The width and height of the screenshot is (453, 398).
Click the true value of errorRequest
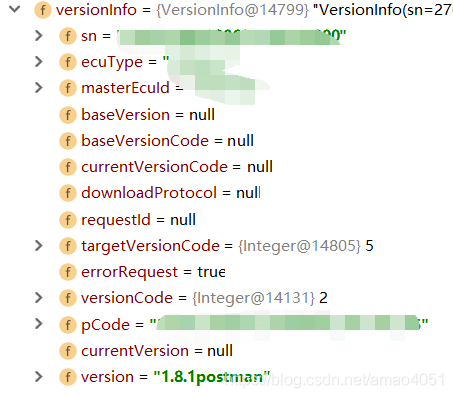211,272
